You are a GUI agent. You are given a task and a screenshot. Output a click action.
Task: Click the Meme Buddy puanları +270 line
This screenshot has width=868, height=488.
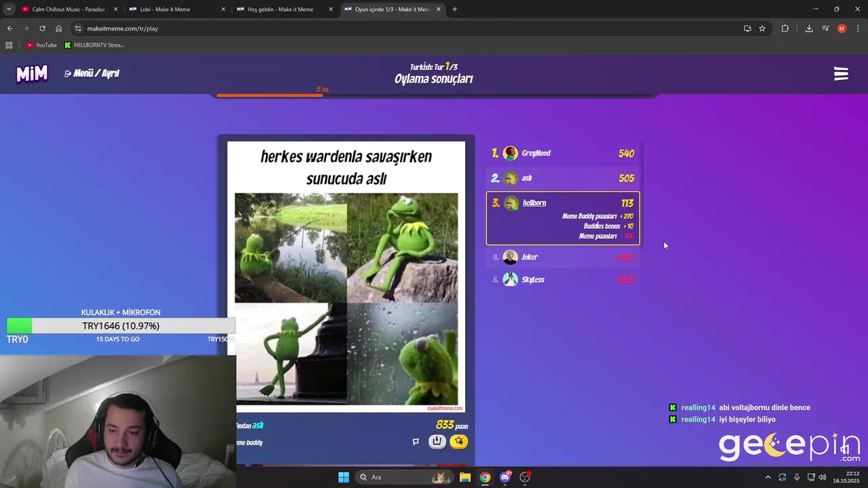pyautogui.click(x=597, y=216)
